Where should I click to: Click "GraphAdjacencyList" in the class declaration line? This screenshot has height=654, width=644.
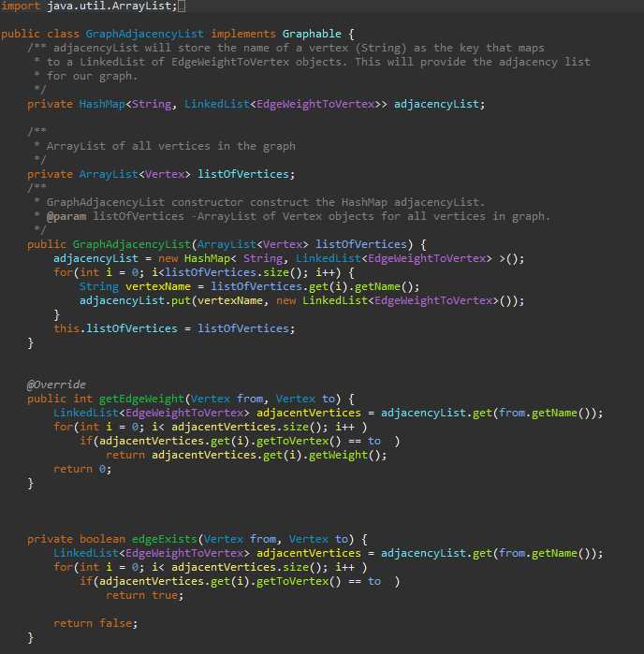(145, 34)
